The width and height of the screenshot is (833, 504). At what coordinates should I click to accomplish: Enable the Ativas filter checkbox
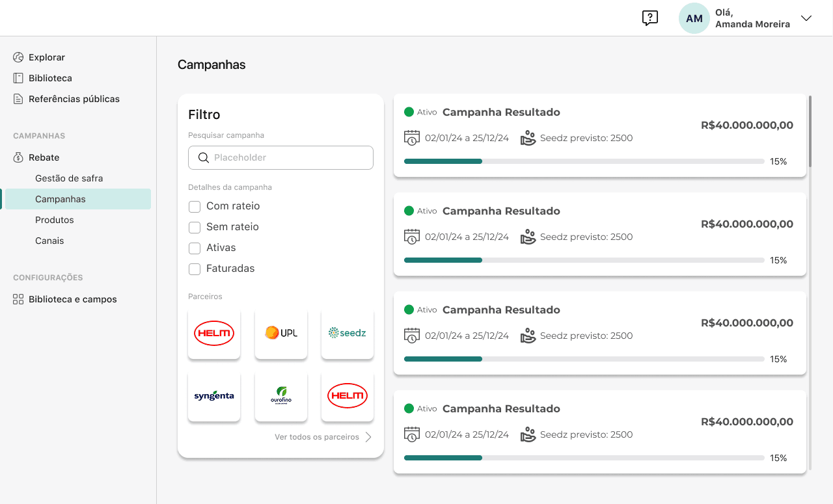(194, 248)
